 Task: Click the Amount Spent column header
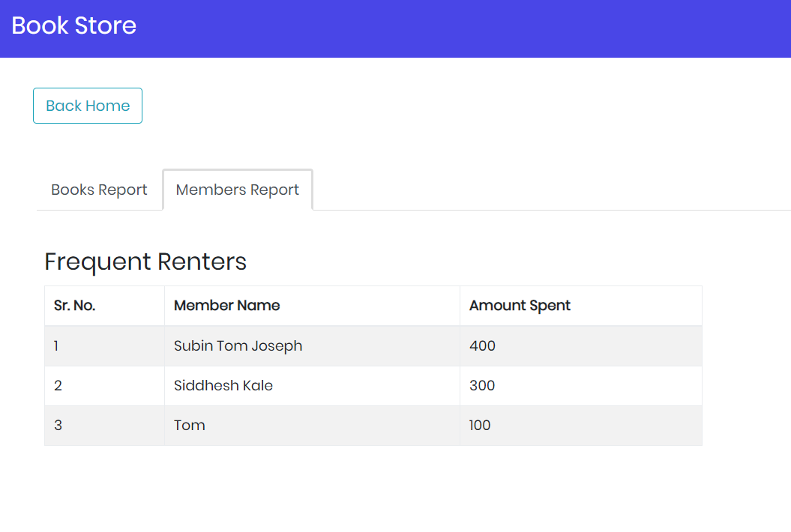tap(581, 306)
